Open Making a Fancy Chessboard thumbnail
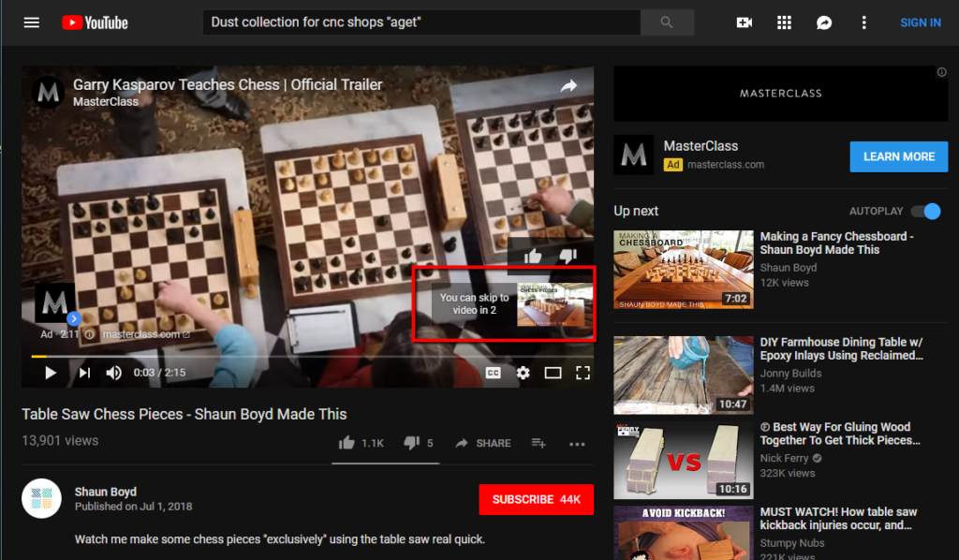959x560 pixels. 683,270
